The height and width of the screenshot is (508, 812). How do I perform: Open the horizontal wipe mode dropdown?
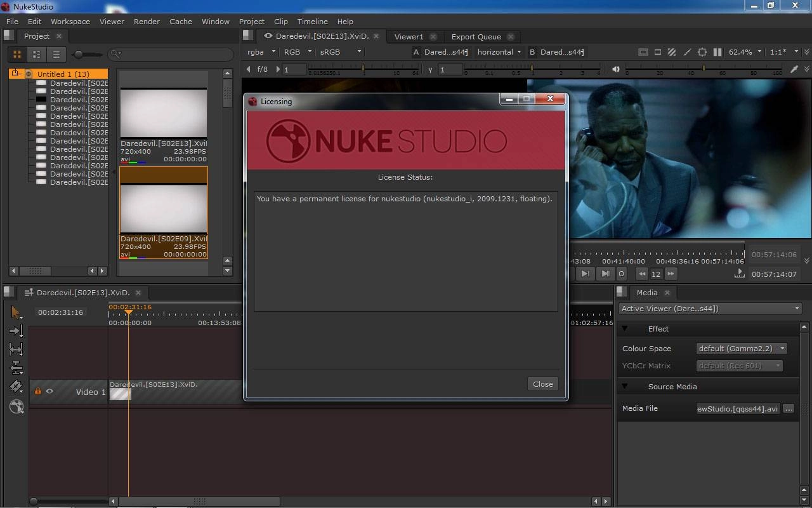coord(499,52)
